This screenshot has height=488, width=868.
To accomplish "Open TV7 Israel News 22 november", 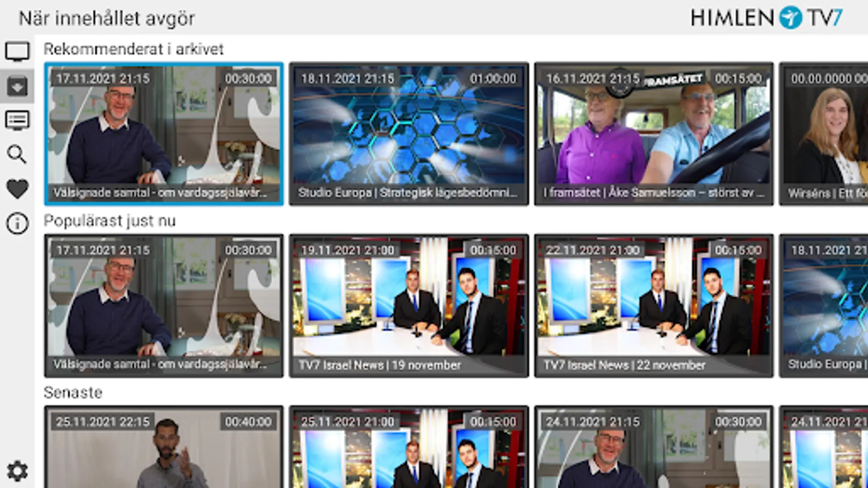I will pyautogui.click(x=654, y=306).
